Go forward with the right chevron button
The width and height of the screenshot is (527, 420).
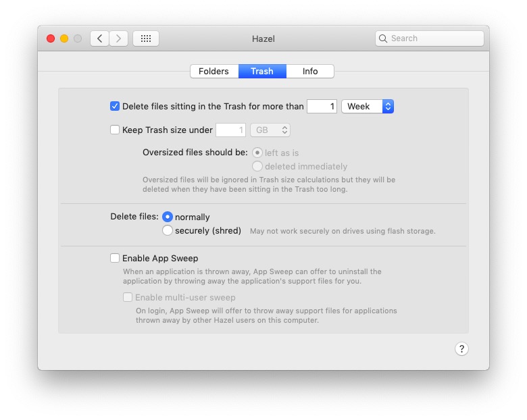click(119, 38)
